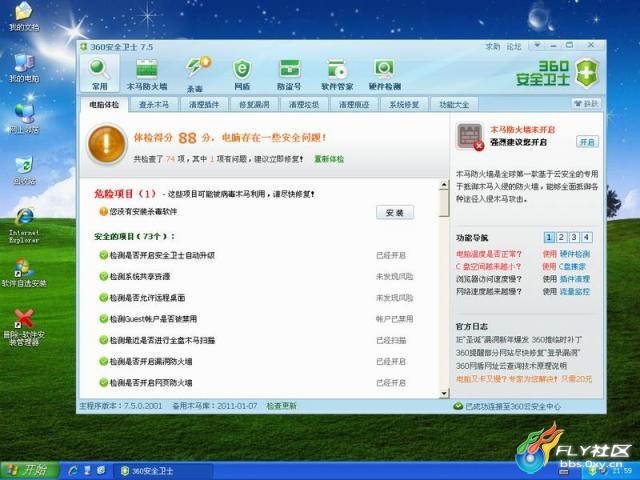Click green check beside 检测Guest帐户是否被禁用

pos(104,319)
